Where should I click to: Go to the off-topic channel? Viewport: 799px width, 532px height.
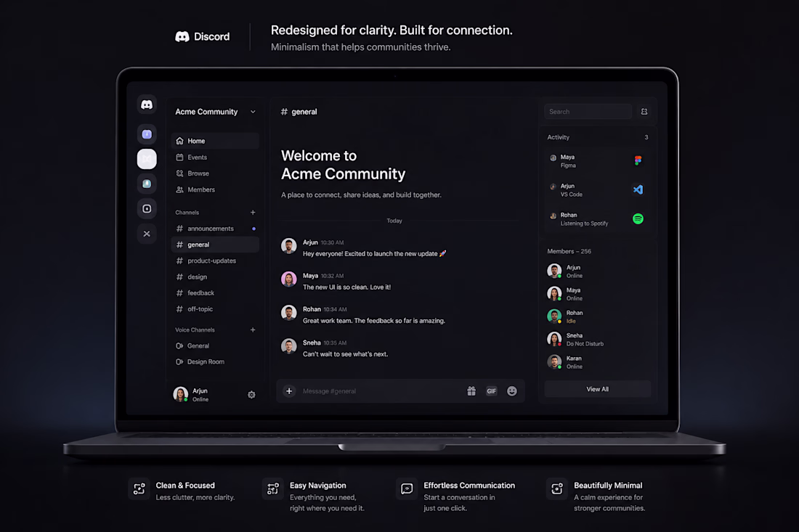[215, 309]
